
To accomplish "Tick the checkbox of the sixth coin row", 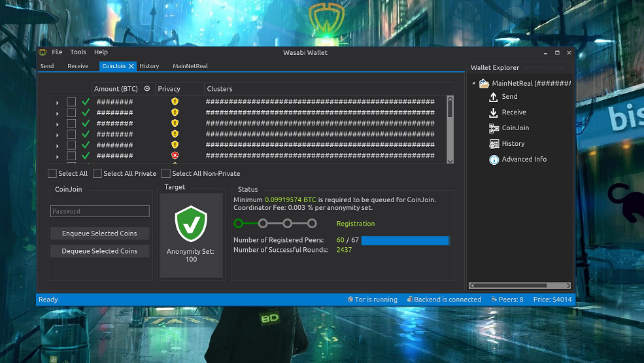I will tap(71, 156).
